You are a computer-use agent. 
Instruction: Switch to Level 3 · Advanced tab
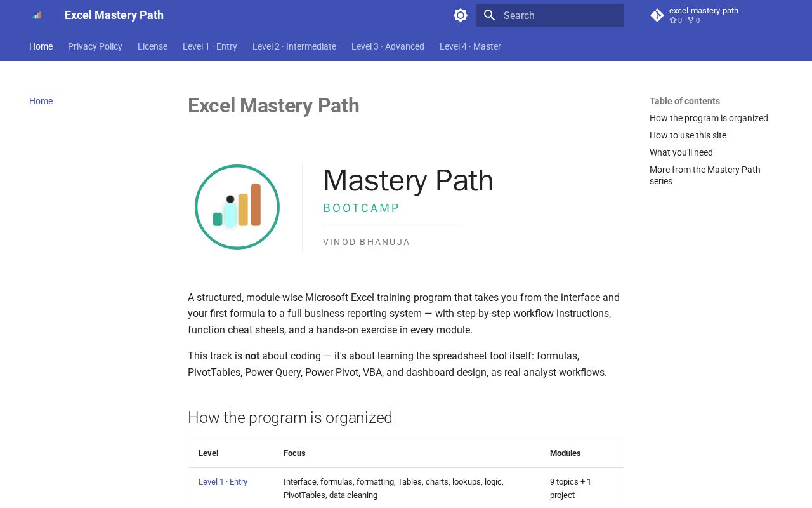(388, 46)
